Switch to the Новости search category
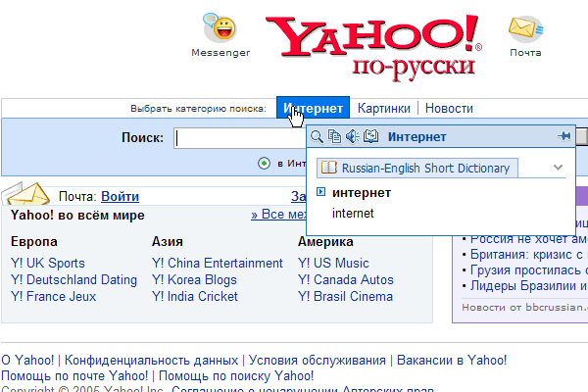This screenshot has height=392, width=588. [449, 108]
